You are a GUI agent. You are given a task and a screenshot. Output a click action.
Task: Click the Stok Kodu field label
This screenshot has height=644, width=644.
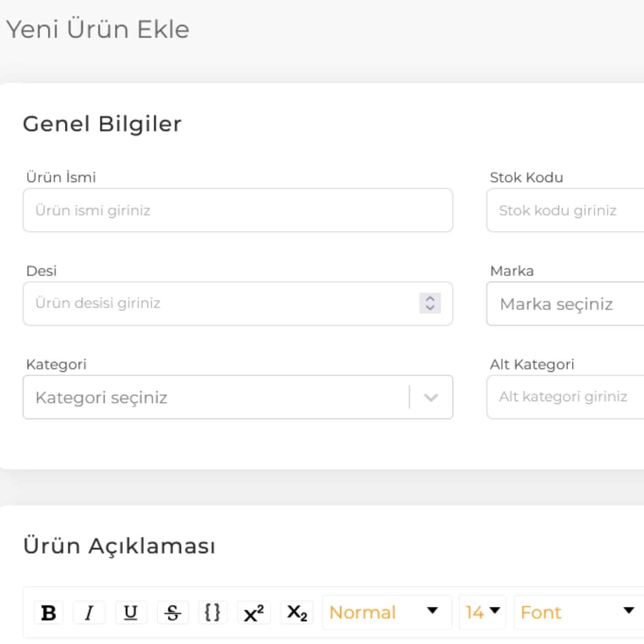point(526,177)
